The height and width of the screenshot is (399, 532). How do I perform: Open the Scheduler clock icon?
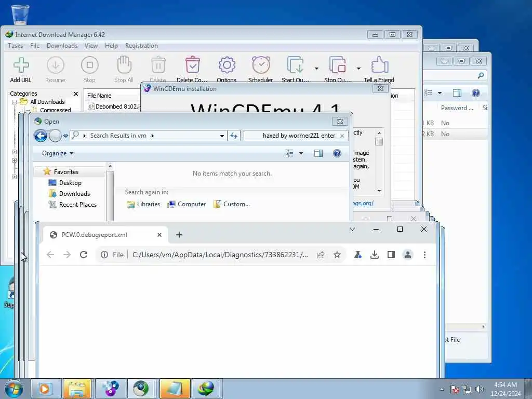[261, 65]
